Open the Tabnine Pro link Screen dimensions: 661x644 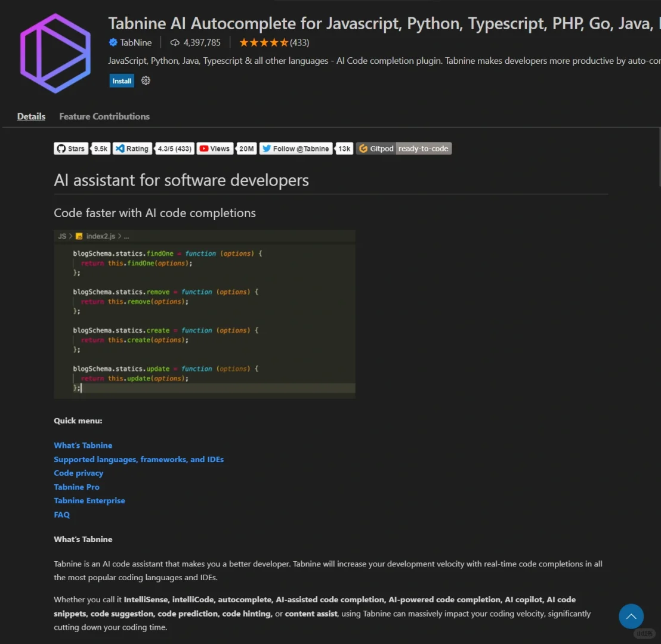(x=77, y=487)
